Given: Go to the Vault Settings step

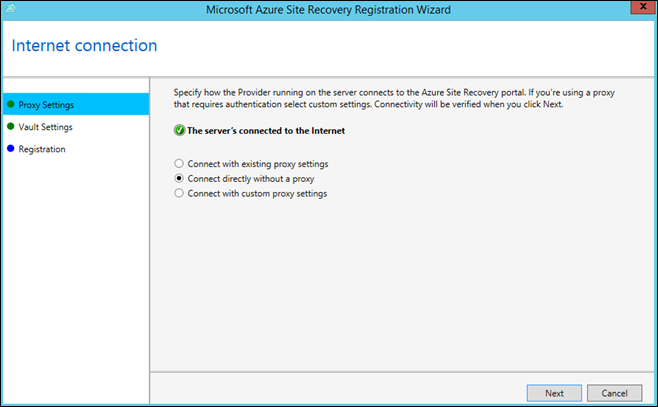Looking at the screenshot, I should click(45, 127).
